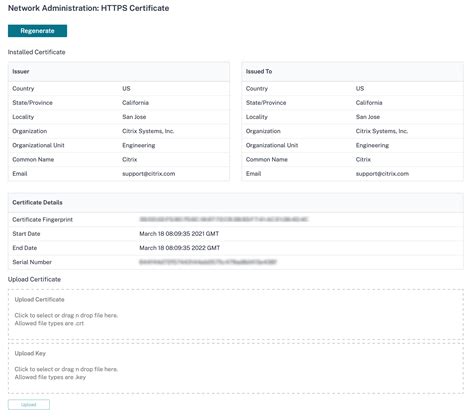Click 'Allowed file types are .crt' text
The height and width of the screenshot is (419, 474).
point(49,323)
